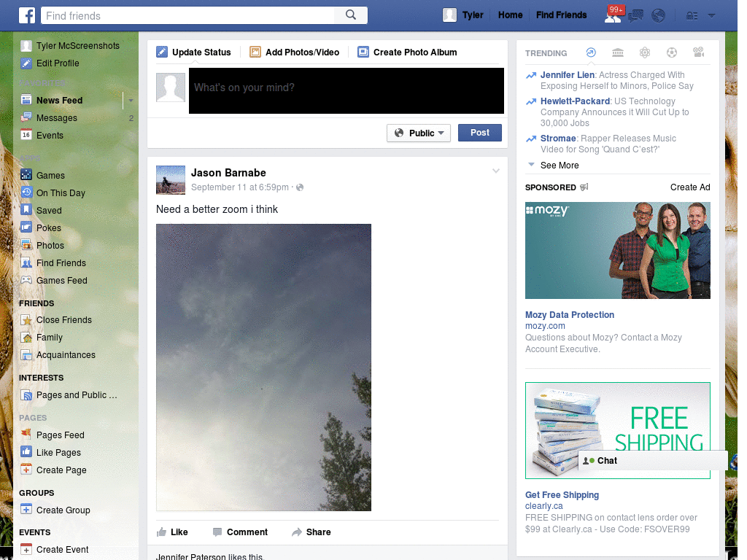
Task: Click the Pokes sidebar icon
Action: point(26,227)
